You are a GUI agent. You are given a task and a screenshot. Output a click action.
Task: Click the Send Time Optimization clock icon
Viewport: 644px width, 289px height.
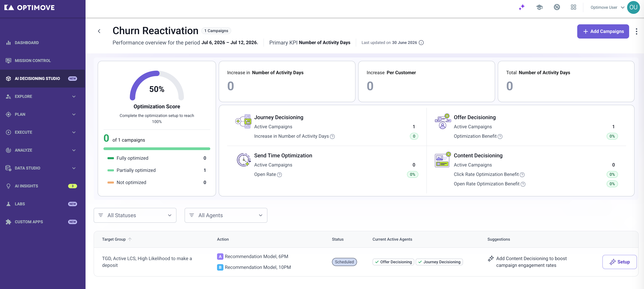(244, 160)
